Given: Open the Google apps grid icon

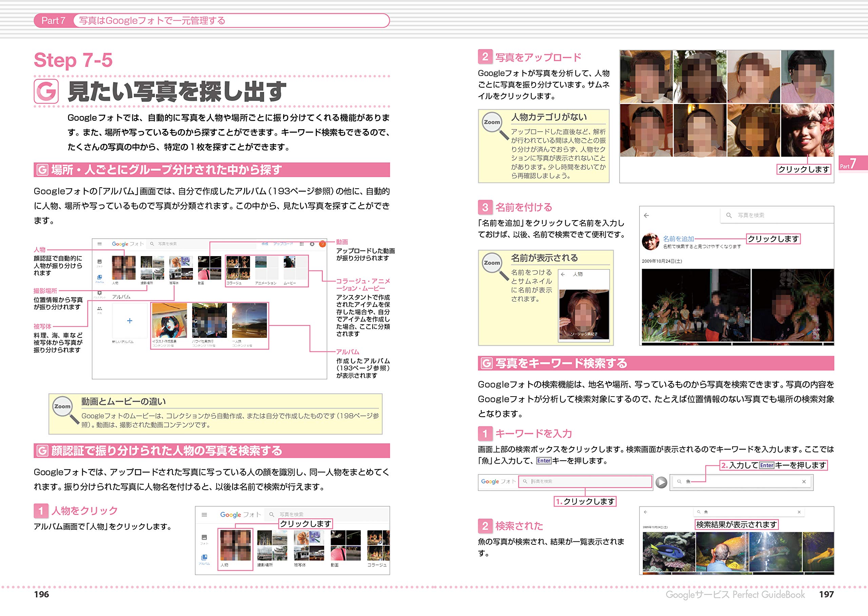Looking at the screenshot, I should pos(302,244).
